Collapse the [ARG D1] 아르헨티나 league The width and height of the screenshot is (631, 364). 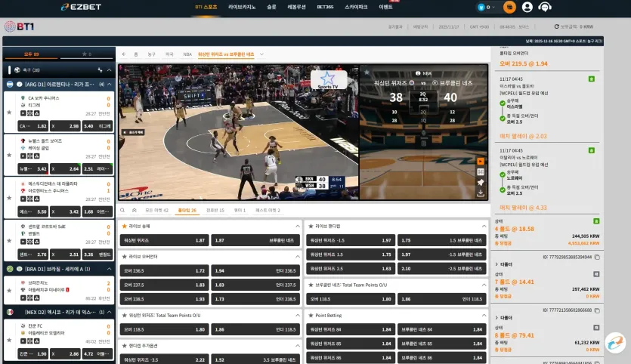point(109,84)
